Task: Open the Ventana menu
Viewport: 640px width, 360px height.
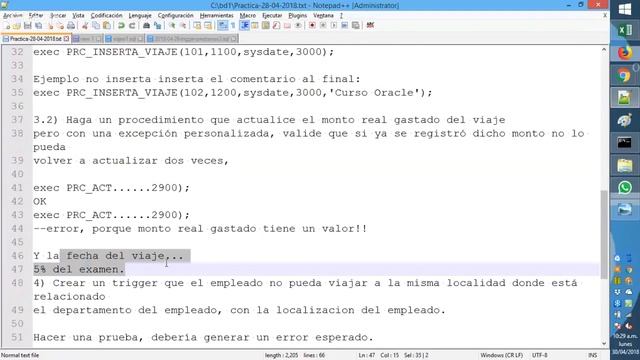Action: coord(323,16)
